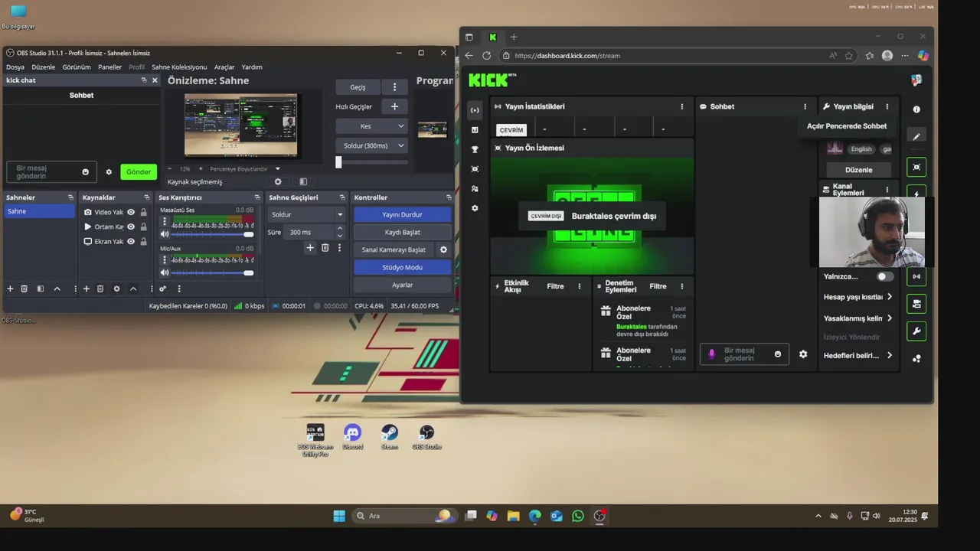Open the Kick community users sidebar icon
Image resolution: width=980 pixels, height=551 pixels.
pyautogui.click(x=475, y=188)
